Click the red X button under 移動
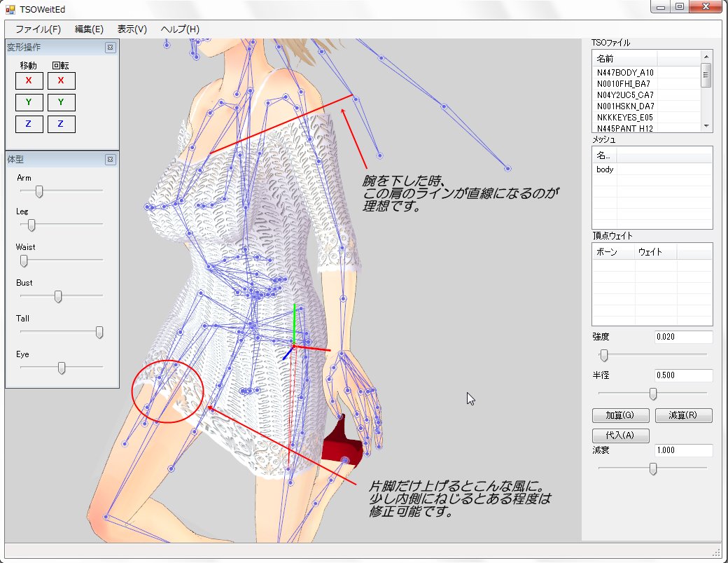 (x=29, y=81)
